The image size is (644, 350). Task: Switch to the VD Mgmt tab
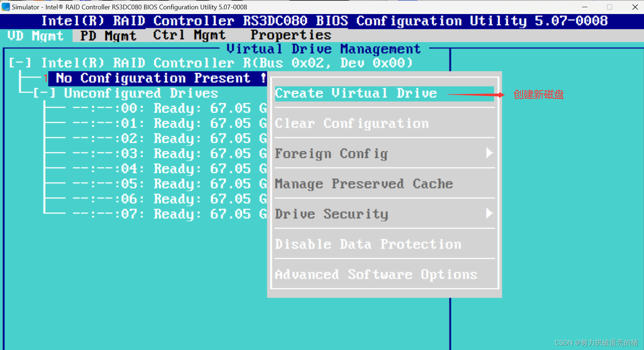[36, 36]
